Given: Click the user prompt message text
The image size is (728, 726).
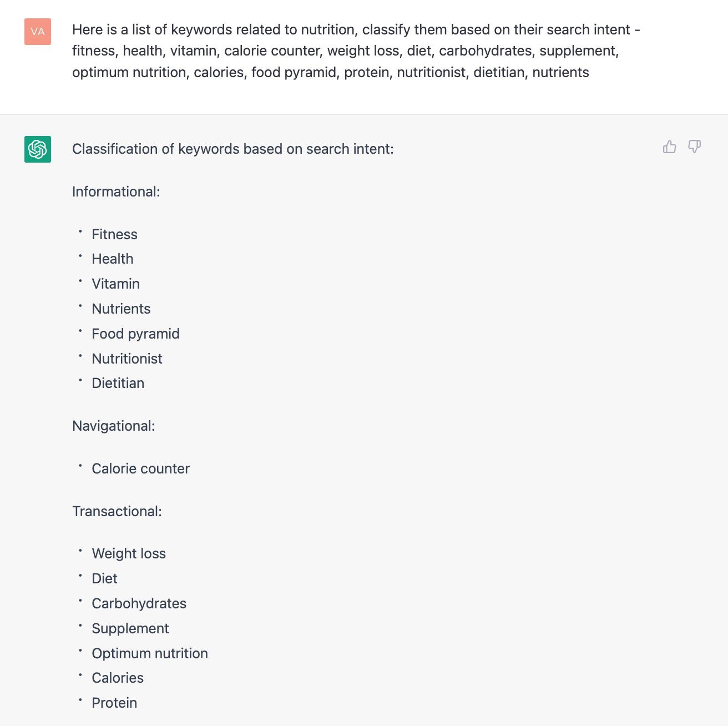Looking at the screenshot, I should tap(355, 51).
